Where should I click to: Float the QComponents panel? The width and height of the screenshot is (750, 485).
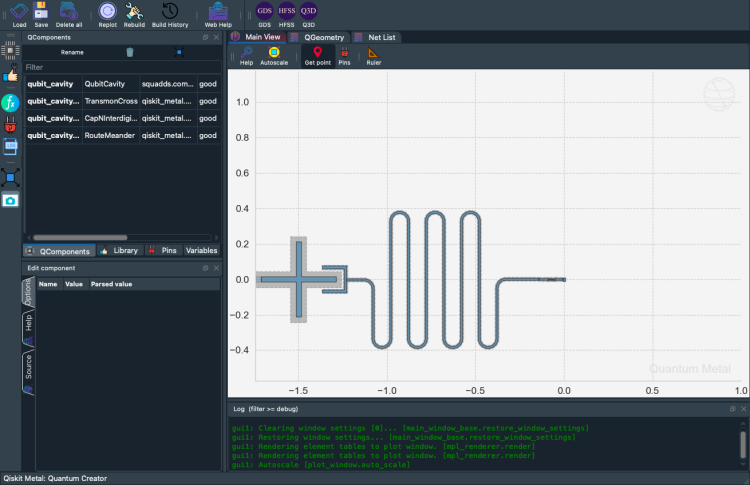pos(205,37)
